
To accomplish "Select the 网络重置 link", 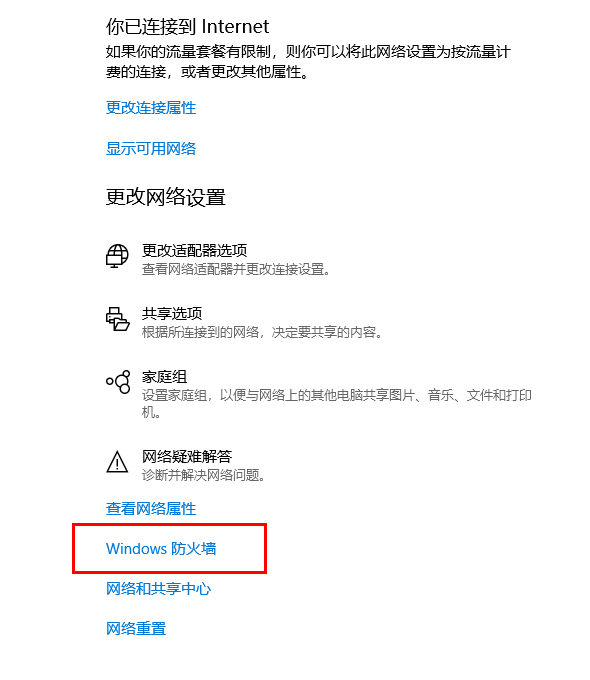I will pyautogui.click(x=136, y=628).
